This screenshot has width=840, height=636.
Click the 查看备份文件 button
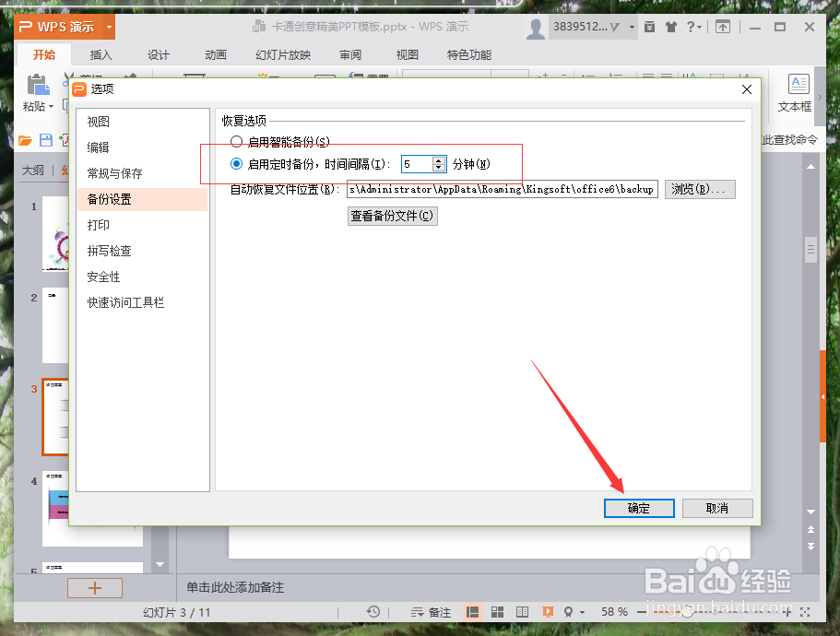[x=392, y=216]
